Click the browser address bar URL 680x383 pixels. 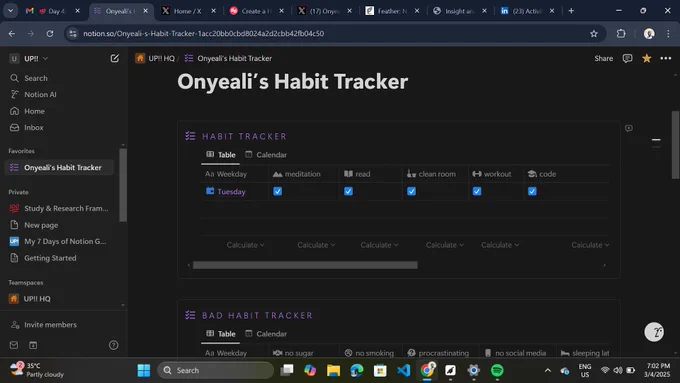(x=203, y=33)
